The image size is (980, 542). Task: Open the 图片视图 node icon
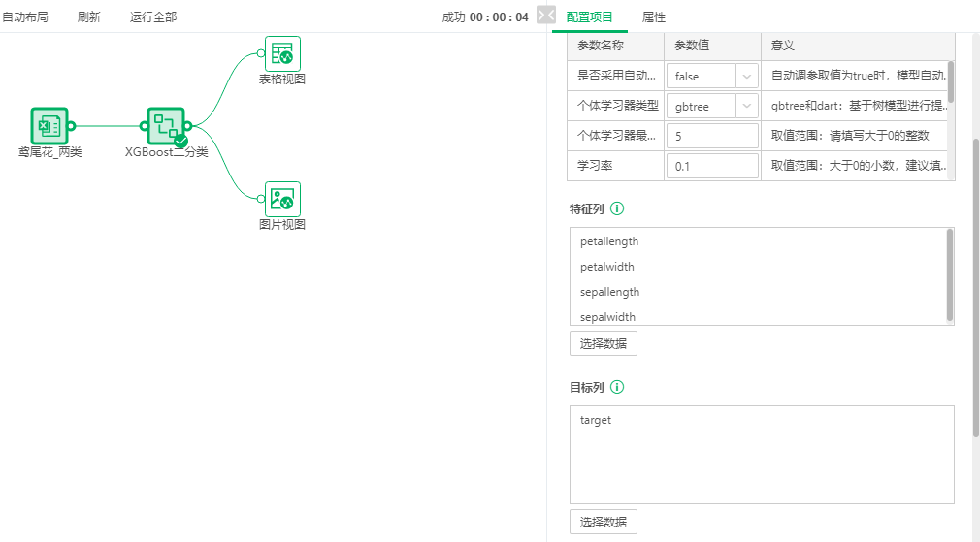pyautogui.click(x=282, y=199)
